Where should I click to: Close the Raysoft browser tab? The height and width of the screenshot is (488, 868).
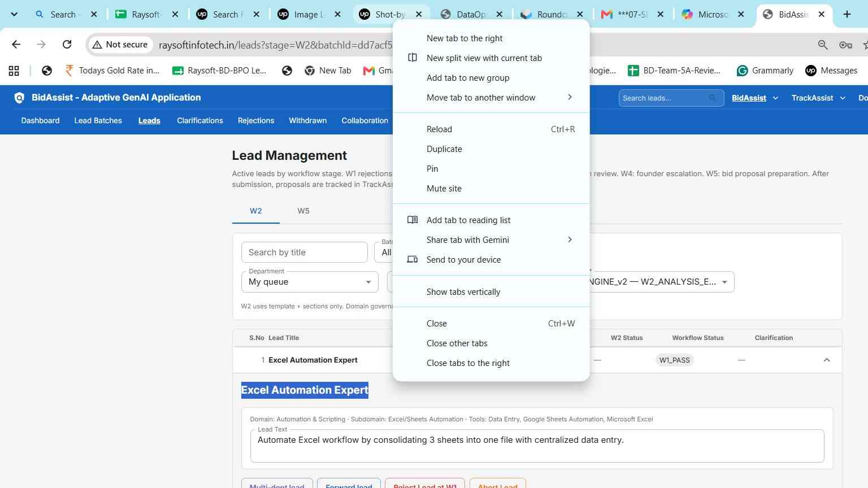tap(175, 14)
